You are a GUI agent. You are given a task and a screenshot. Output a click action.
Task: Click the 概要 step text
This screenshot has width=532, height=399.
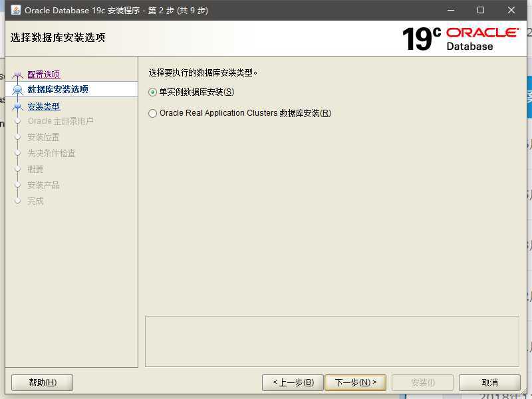[35, 169]
